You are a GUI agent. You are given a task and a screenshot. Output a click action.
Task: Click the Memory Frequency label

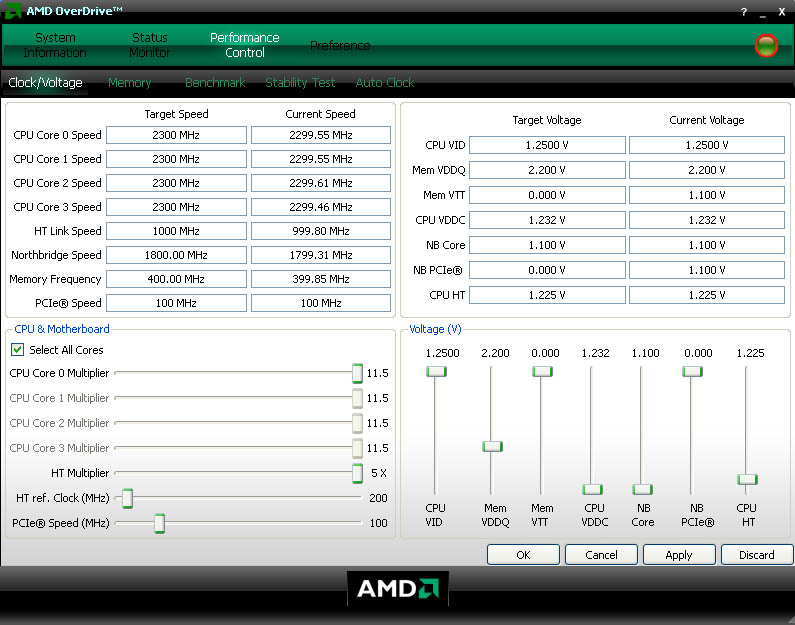coord(55,279)
